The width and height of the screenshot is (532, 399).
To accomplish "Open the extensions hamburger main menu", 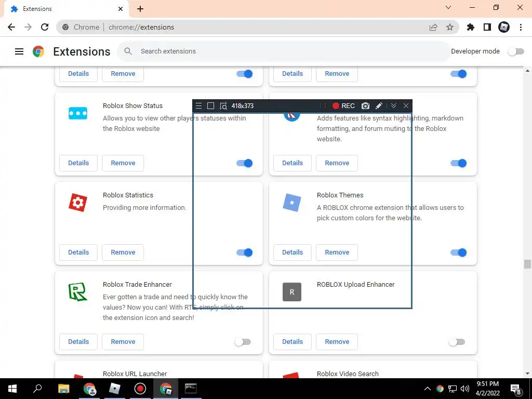I will 19,51.
